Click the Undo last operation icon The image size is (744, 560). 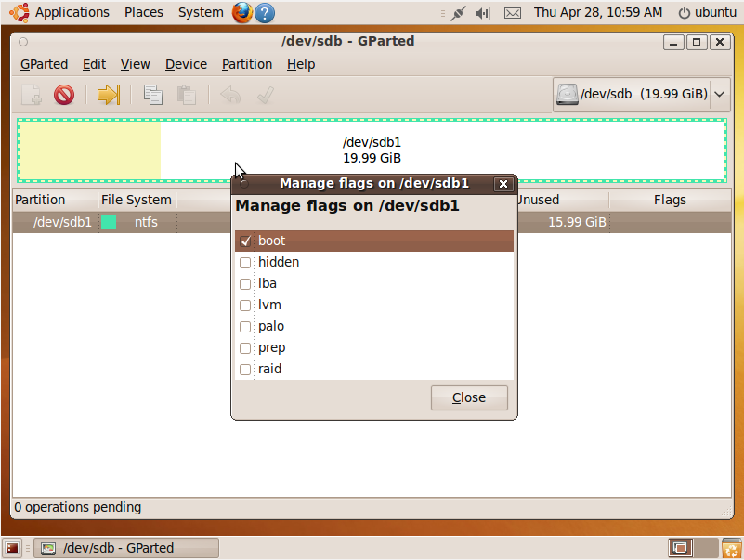pos(230,95)
